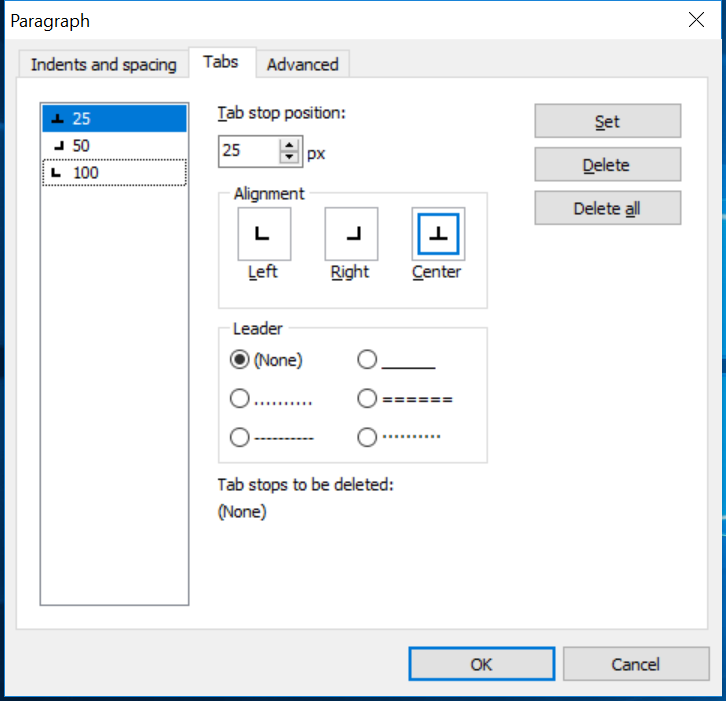Click the Delete all button
Viewport: 726px width, 701px height.
(607, 209)
